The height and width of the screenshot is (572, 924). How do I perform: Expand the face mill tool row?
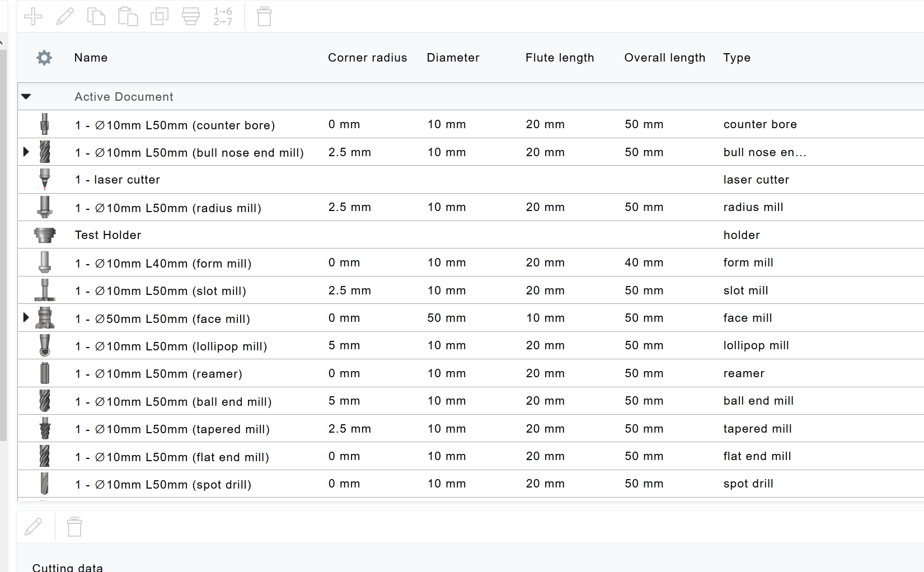[x=26, y=318]
